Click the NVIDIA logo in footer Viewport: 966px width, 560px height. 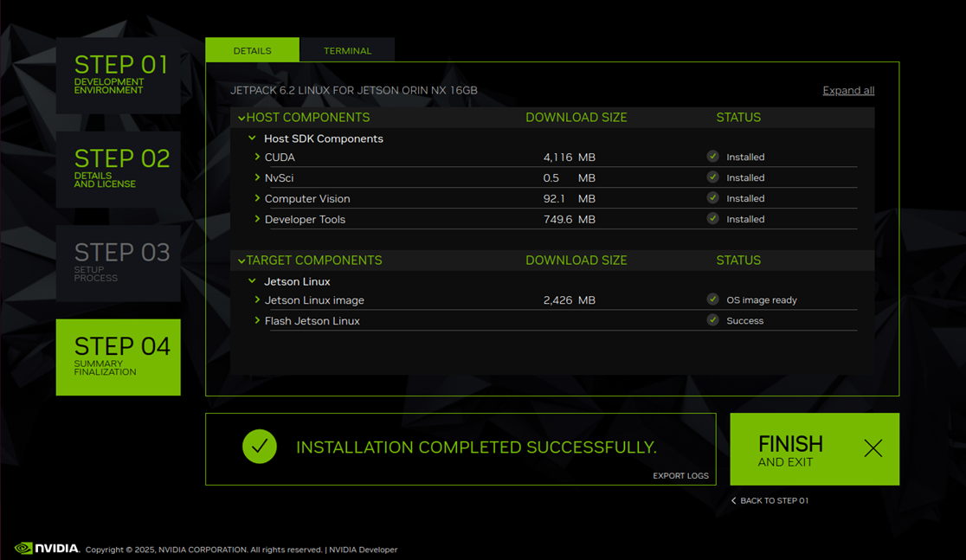[x=48, y=548]
